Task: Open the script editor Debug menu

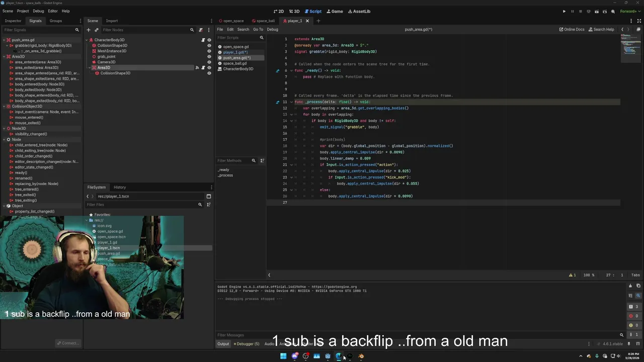Action: 272,29
